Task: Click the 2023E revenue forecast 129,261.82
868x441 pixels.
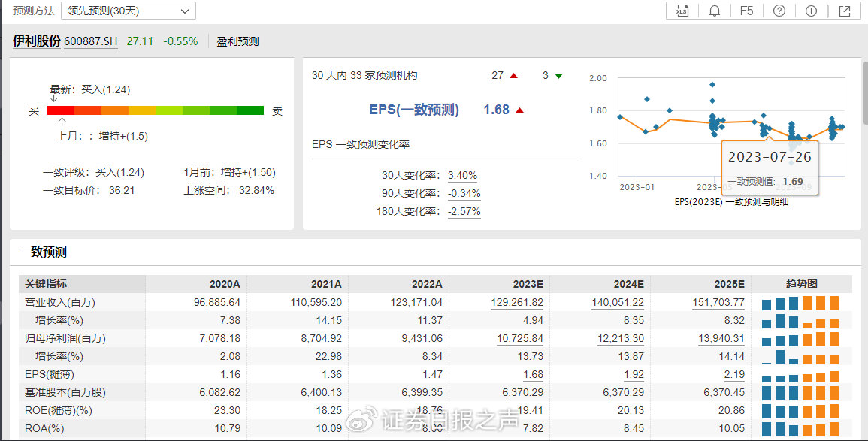Action: pos(517,303)
